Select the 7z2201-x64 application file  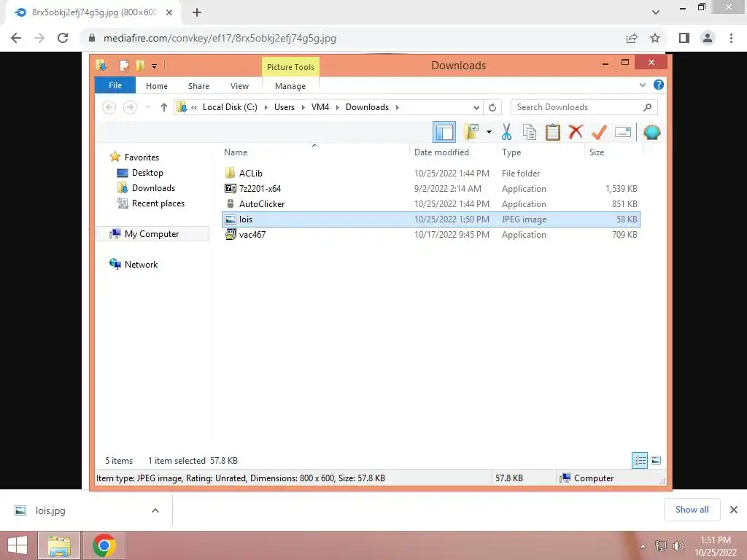[430, 189]
